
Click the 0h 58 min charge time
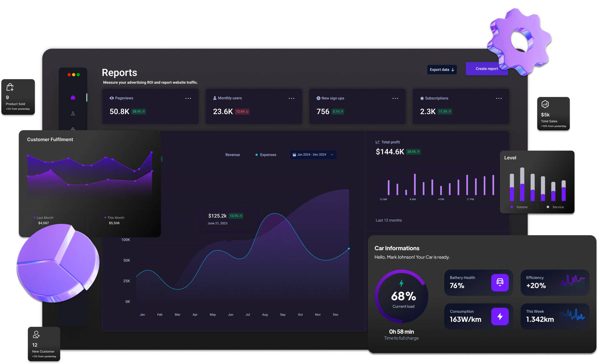(401, 332)
